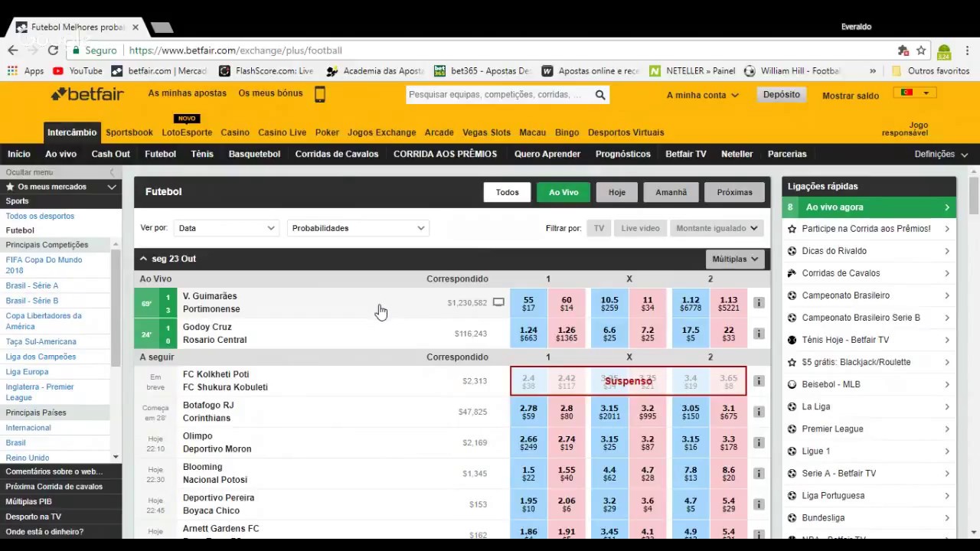Click tennis ball icon beside Ténis Hoje

coord(792,340)
